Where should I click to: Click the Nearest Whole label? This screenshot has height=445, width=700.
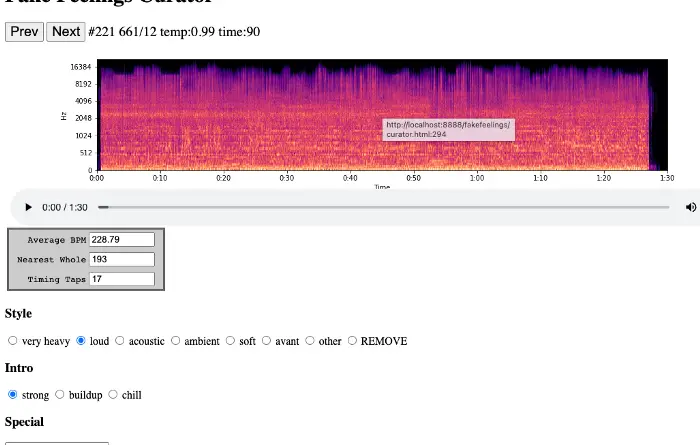pyautogui.click(x=51, y=260)
